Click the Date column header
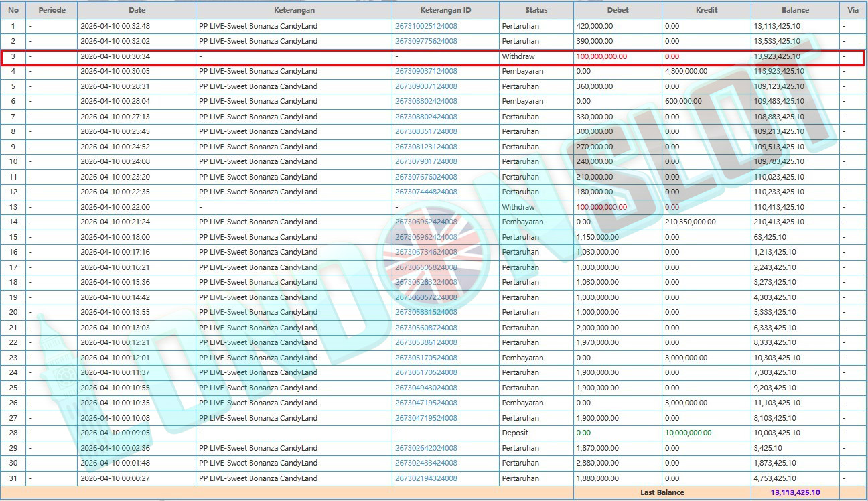 pos(137,10)
